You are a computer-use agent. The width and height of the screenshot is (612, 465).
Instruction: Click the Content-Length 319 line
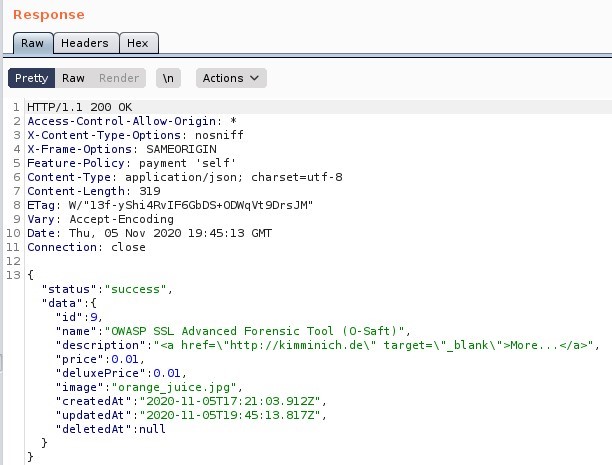tap(94, 191)
